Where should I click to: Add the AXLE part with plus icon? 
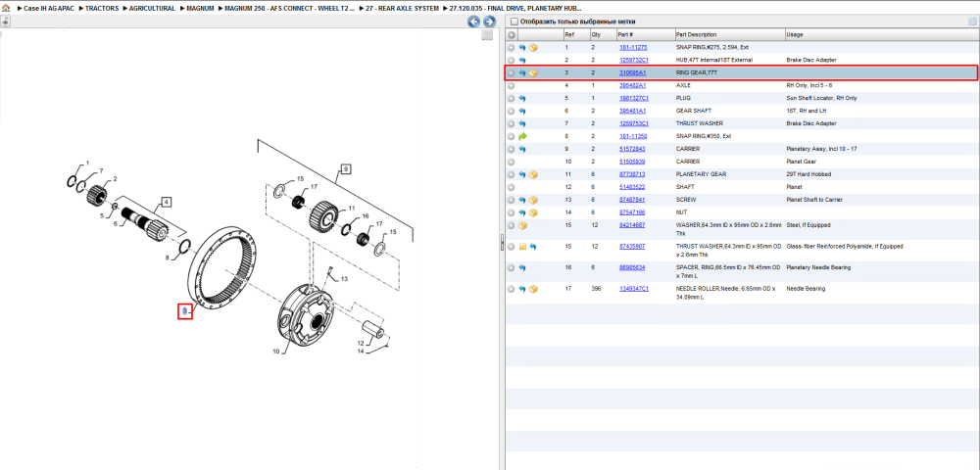click(512, 85)
